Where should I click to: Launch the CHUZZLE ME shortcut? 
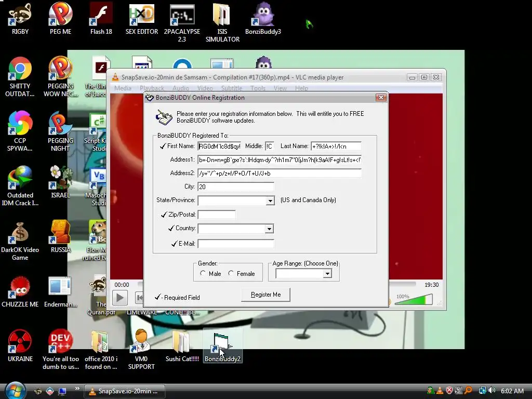(x=20, y=292)
